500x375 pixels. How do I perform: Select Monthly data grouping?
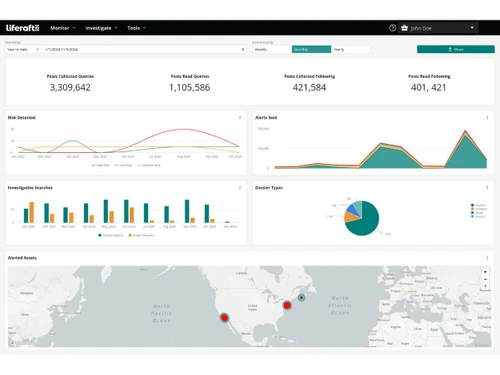[x=311, y=49]
